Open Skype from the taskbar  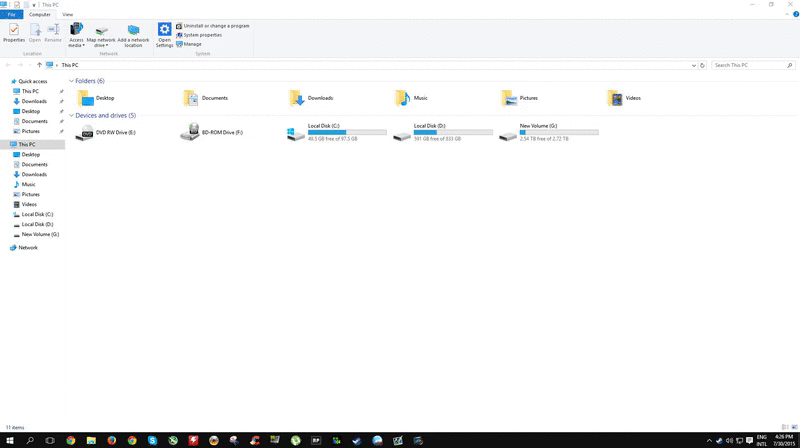pyautogui.click(x=152, y=440)
